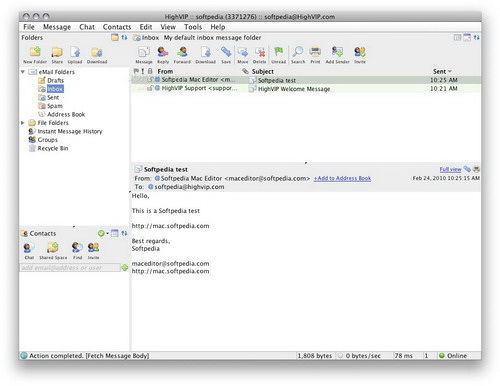Open the Chat menu
Screen dimensions: 500x386
87,27
